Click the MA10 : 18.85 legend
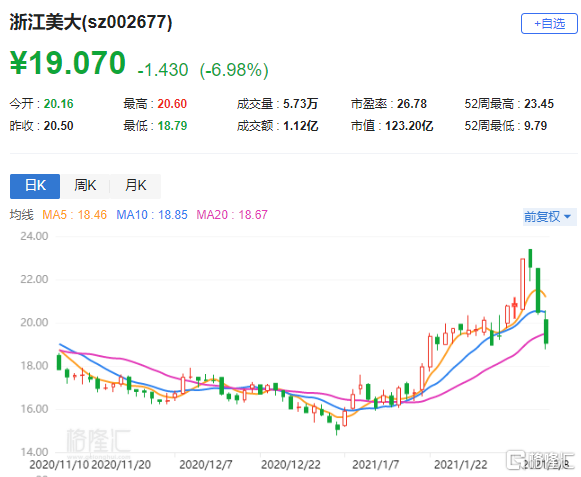 pos(152,215)
